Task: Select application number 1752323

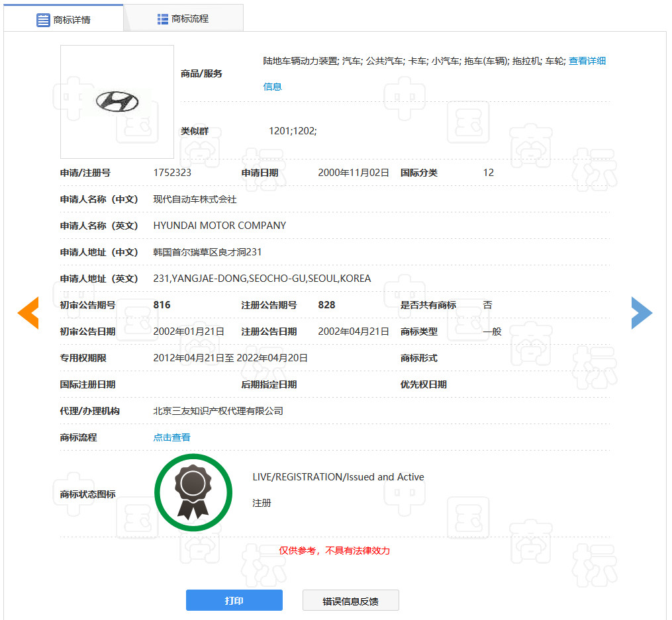Action: click(x=172, y=173)
